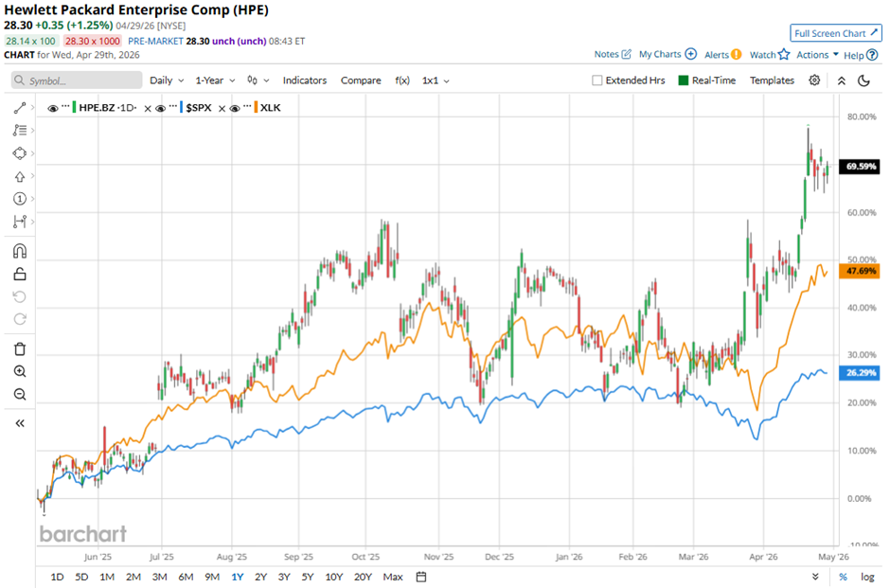
Task: Click the Symbol search field
Action: tap(76, 81)
